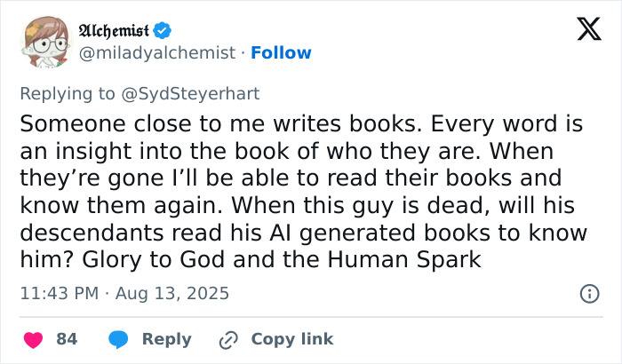Image resolution: width=622 pixels, height=364 pixels.
Task: Click the blue verified badge
Action: coord(161,30)
